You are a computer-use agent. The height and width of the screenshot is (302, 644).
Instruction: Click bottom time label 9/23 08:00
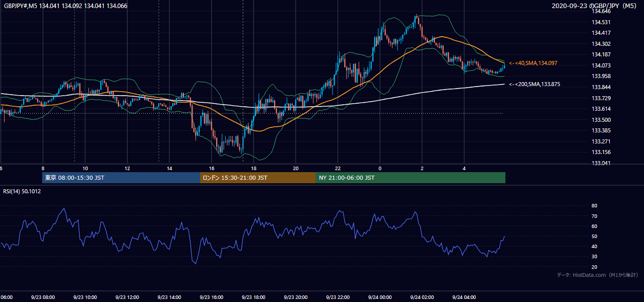pyautogui.click(x=43, y=297)
